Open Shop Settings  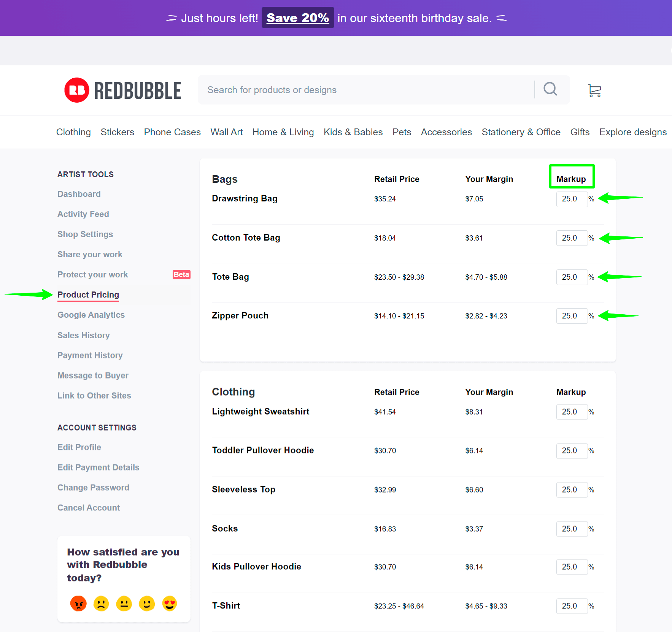tap(85, 234)
